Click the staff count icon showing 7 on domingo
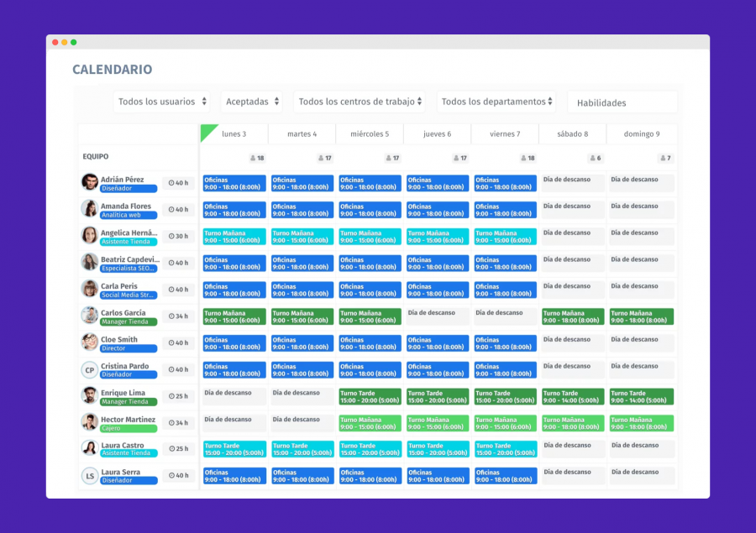The image size is (756, 533). coord(663,158)
